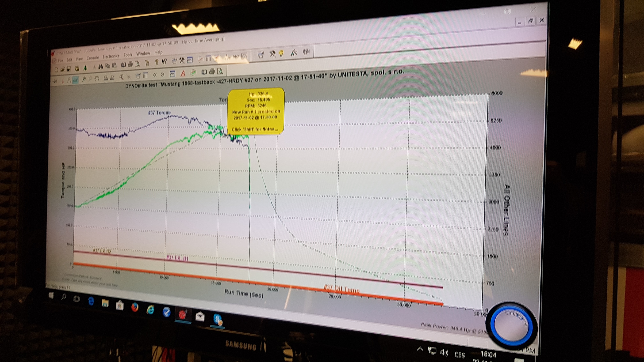Toggle the highlighted cursor data tool
The height and width of the screenshot is (362, 644).
[x=76, y=80]
